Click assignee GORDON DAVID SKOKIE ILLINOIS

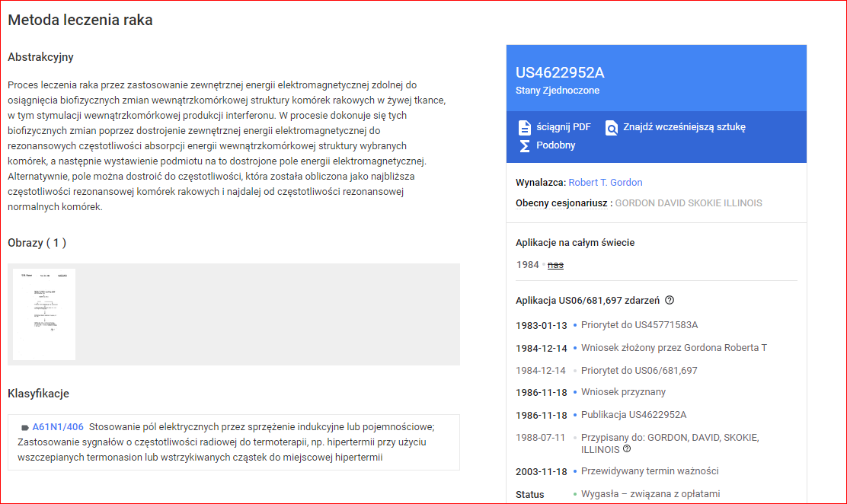click(x=688, y=203)
